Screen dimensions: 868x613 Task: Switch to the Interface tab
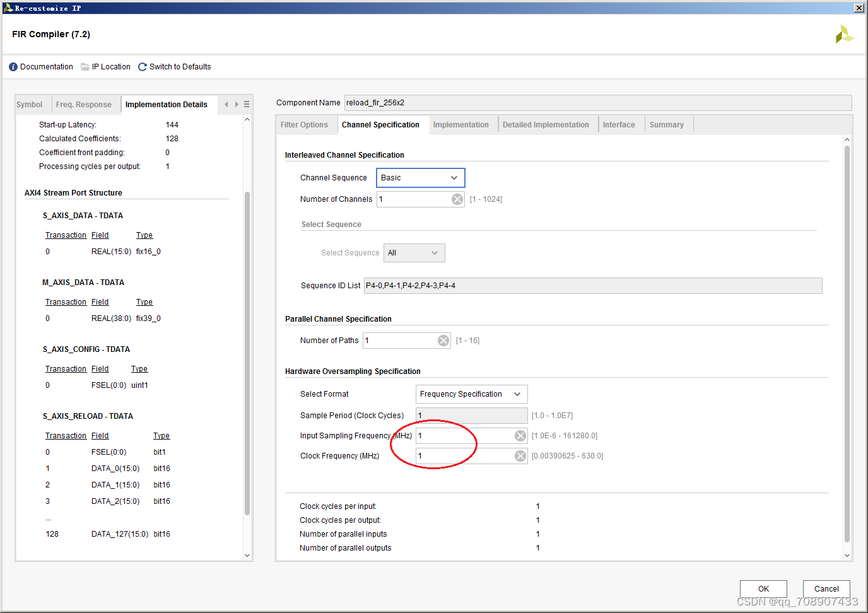[619, 125]
